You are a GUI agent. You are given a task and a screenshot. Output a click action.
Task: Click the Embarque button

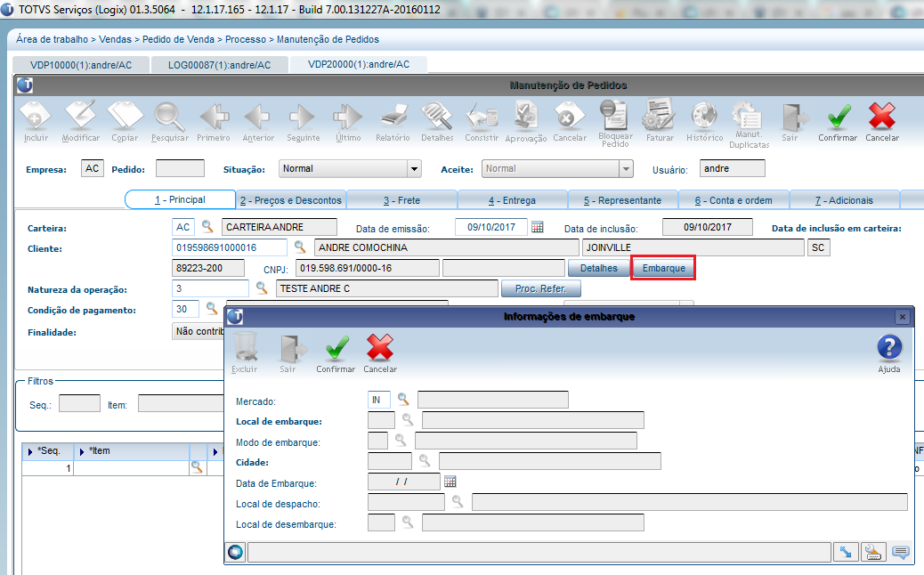click(x=663, y=268)
